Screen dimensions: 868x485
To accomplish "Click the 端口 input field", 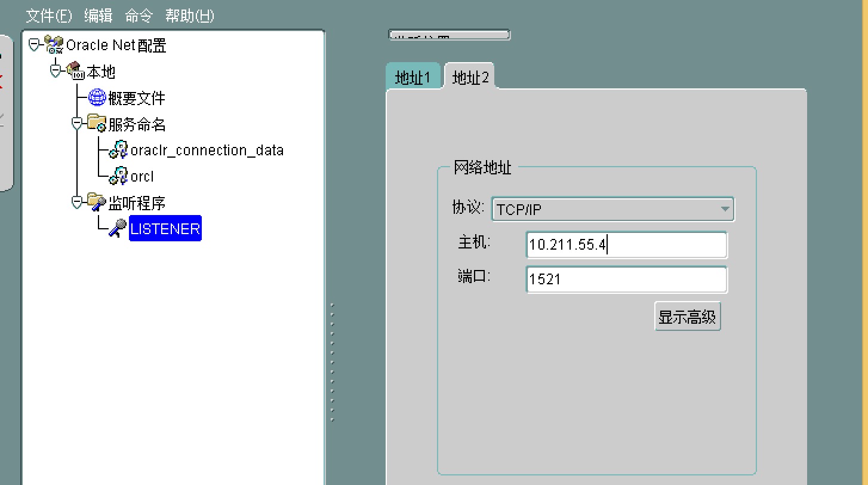I will 626,279.
